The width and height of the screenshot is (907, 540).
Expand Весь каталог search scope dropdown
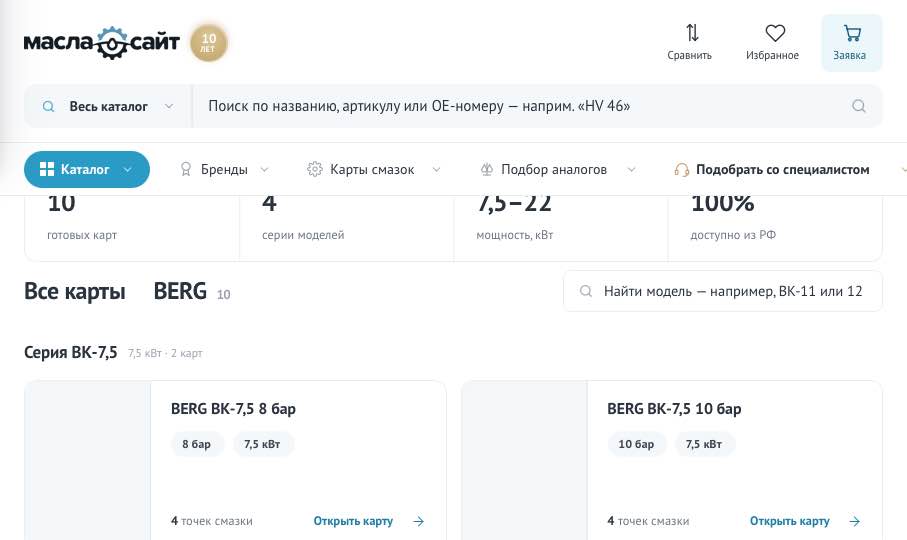(169, 106)
